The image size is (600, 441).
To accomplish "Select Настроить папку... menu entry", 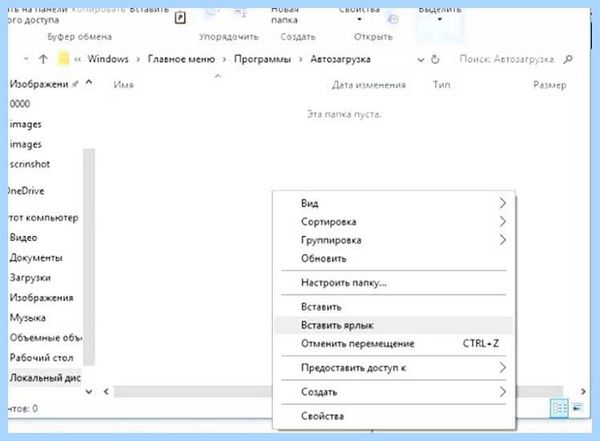I will [x=393, y=283].
